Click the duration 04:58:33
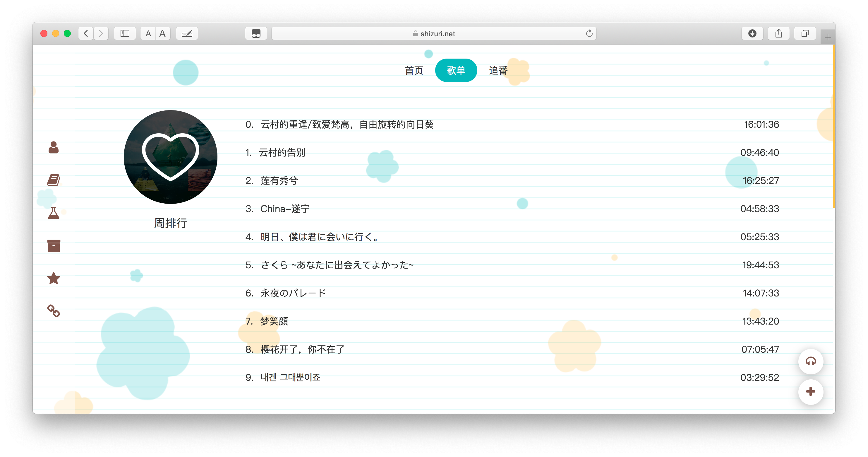Viewport: 868px width, 457px height. coord(759,209)
